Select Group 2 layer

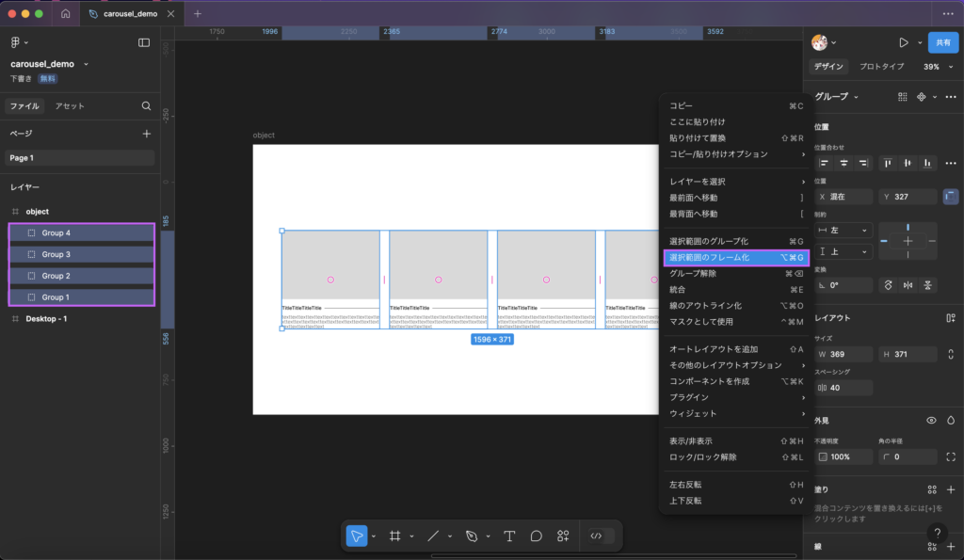click(81, 276)
